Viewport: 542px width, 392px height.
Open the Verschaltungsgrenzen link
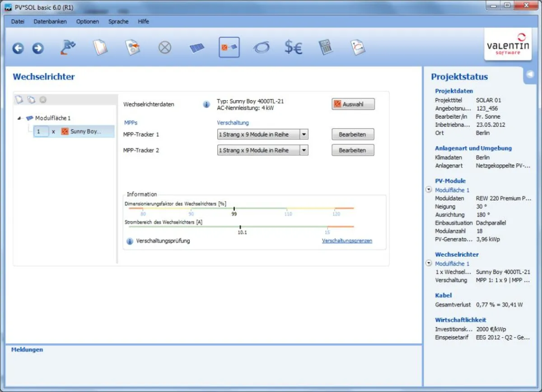347,241
